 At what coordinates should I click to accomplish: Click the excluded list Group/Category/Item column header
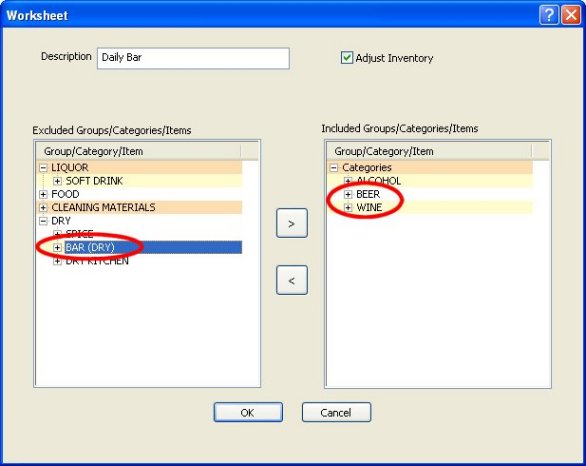coord(139,151)
